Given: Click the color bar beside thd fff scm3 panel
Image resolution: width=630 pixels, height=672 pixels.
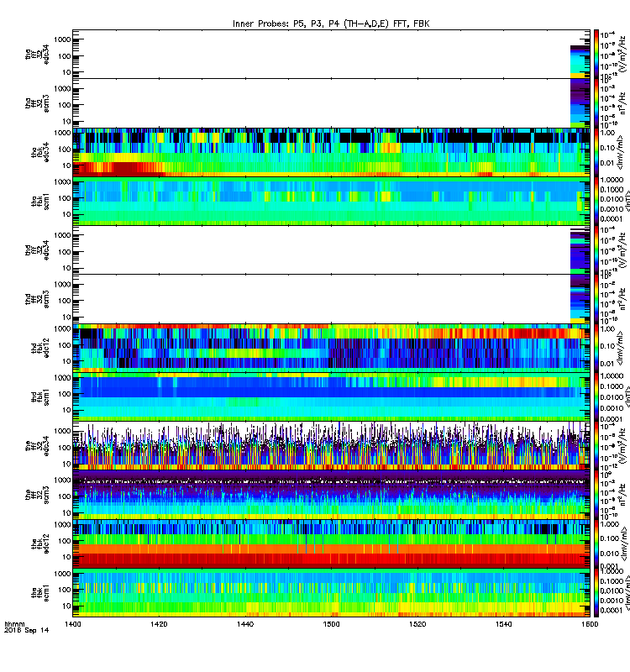Looking at the screenshot, I should pyautogui.click(x=596, y=299).
